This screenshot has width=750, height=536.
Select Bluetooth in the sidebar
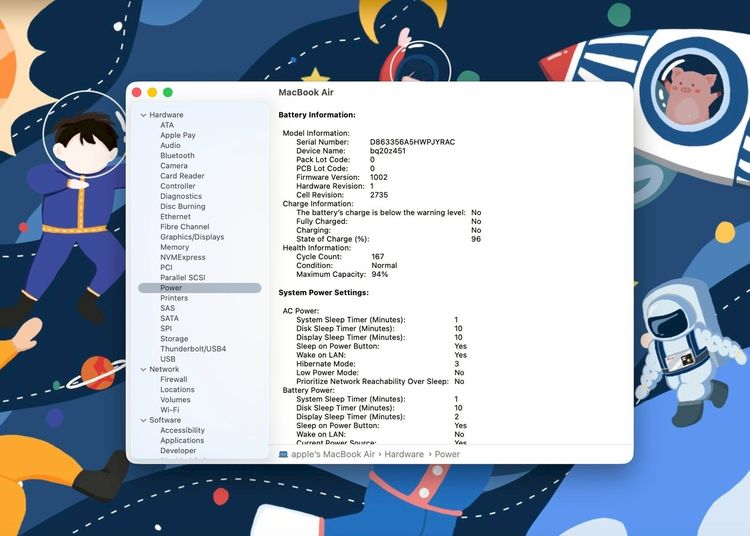click(177, 155)
